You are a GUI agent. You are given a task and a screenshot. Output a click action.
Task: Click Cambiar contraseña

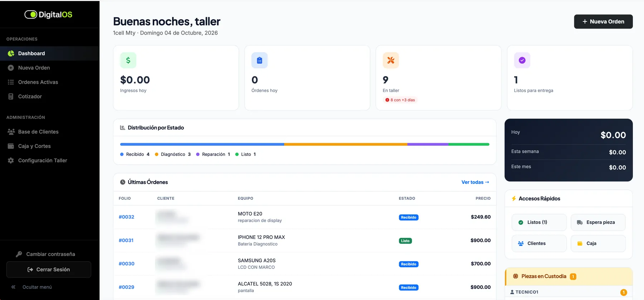(45, 254)
